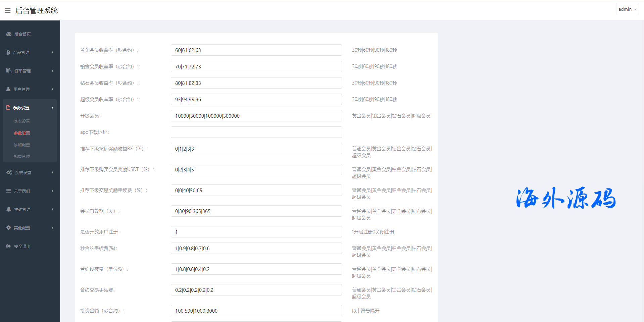644x322 pixels.
Task: Click the 后台管理系统 title link
Action: pyautogui.click(x=37, y=11)
